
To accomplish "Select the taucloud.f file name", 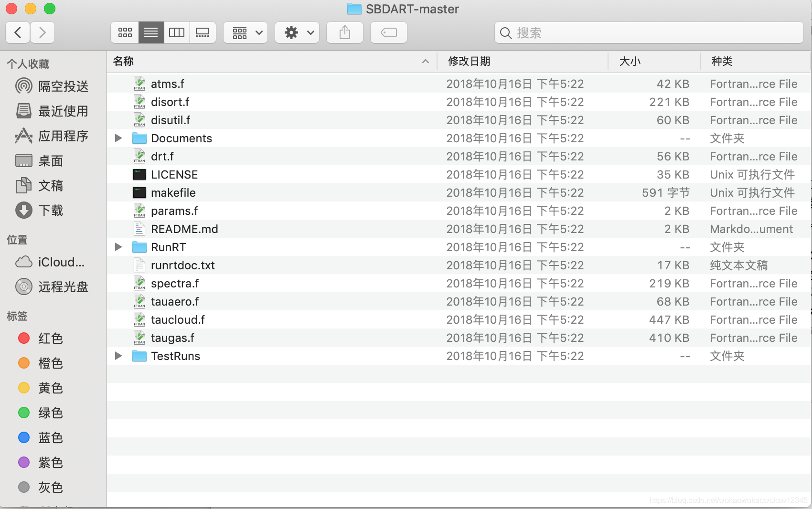I will 178,320.
